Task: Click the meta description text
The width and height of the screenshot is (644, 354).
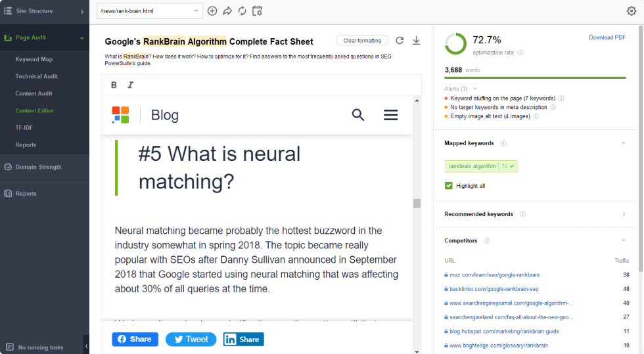Action: click(248, 60)
